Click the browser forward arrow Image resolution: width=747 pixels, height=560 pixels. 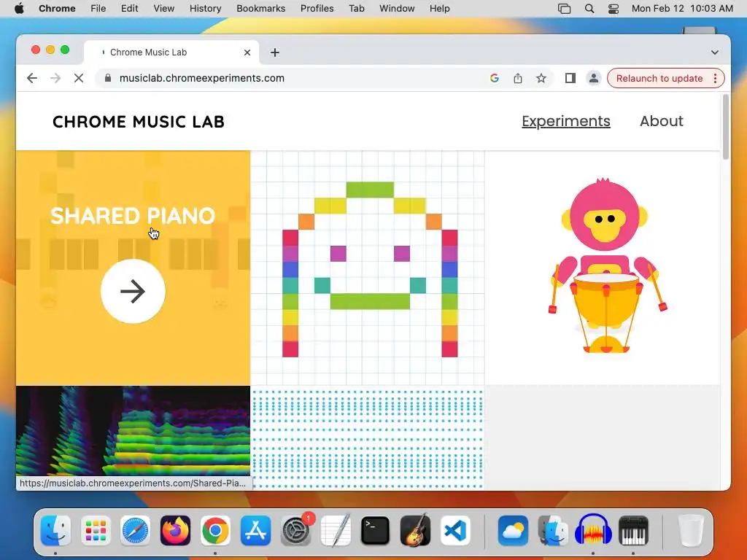[55, 78]
